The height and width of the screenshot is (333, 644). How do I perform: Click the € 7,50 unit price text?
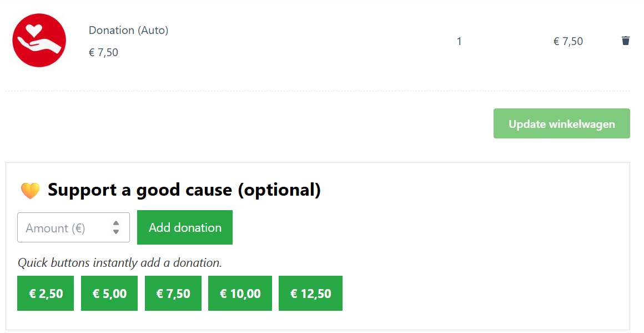[104, 52]
